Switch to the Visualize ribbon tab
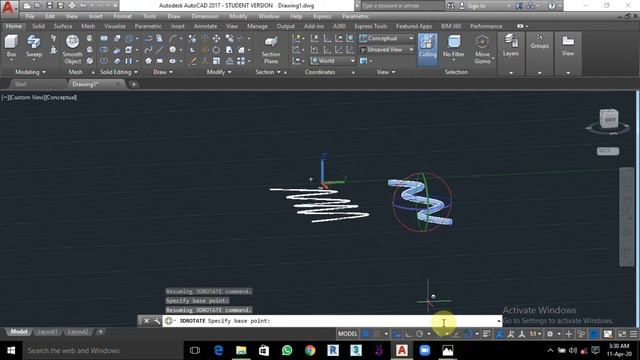 pyautogui.click(x=115, y=26)
